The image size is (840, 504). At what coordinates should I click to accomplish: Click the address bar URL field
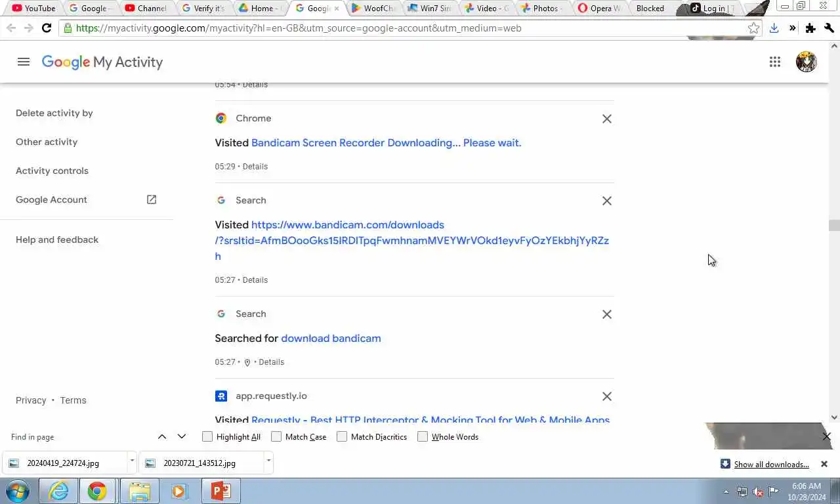tap(410, 28)
